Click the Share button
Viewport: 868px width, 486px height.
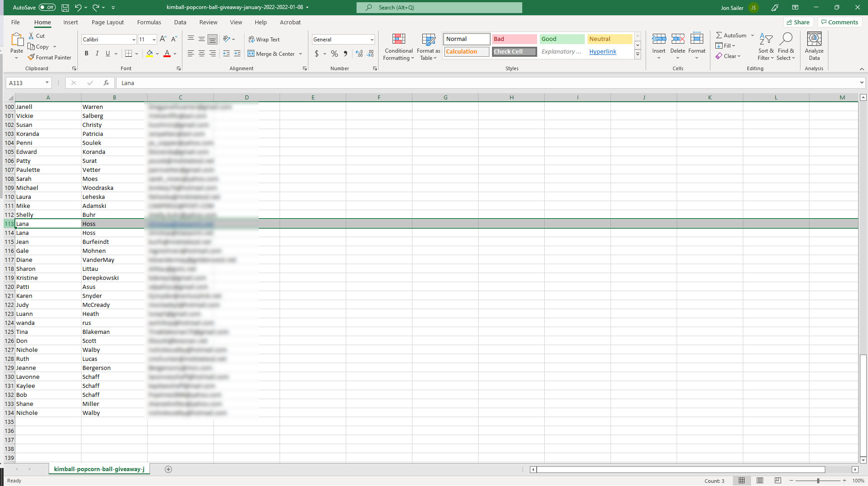798,22
